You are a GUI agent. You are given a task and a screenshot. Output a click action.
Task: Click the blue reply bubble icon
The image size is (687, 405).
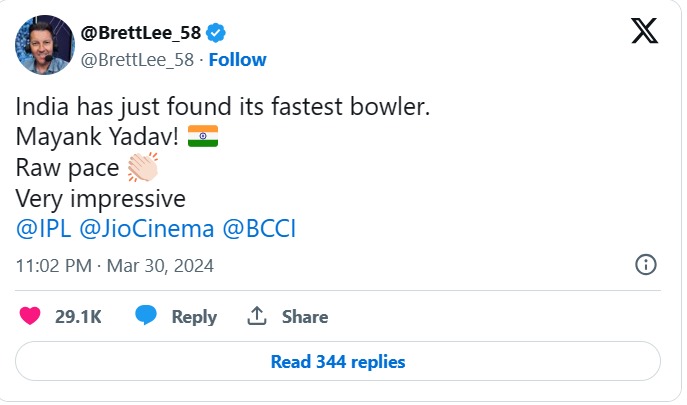coord(147,316)
